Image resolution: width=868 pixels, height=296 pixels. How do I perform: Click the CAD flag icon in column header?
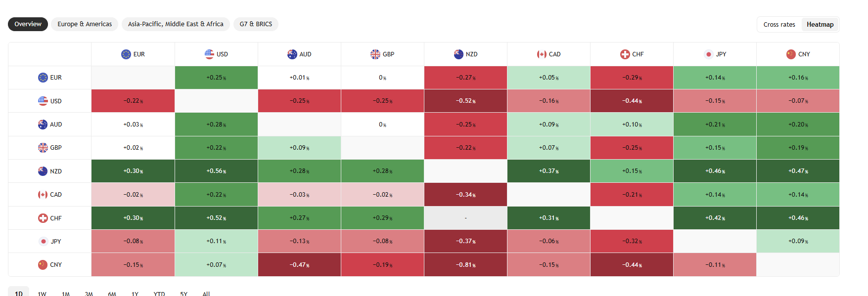click(542, 54)
